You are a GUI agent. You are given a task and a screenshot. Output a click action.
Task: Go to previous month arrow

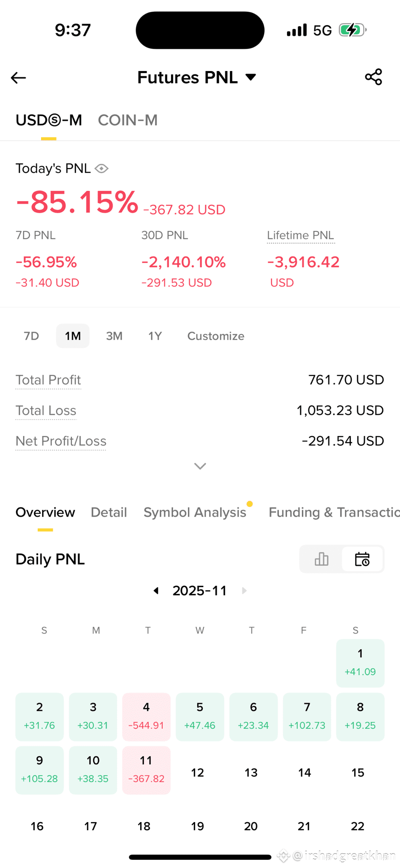pyautogui.click(x=156, y=591)
